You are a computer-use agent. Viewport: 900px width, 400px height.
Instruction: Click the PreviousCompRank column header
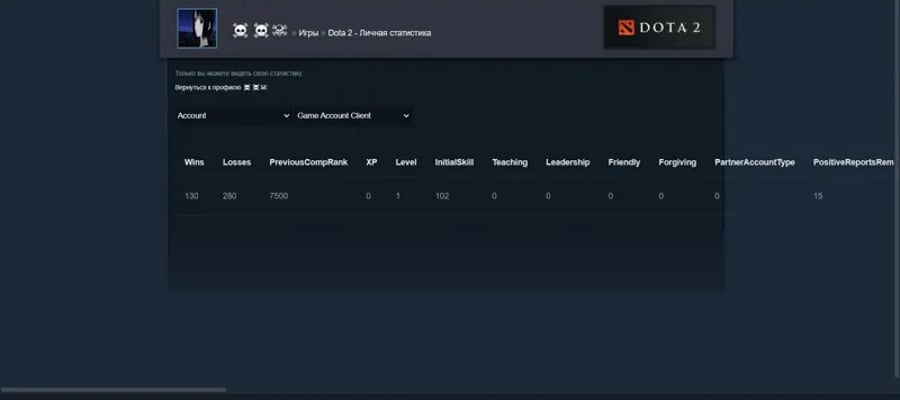[x=309, y=162]
